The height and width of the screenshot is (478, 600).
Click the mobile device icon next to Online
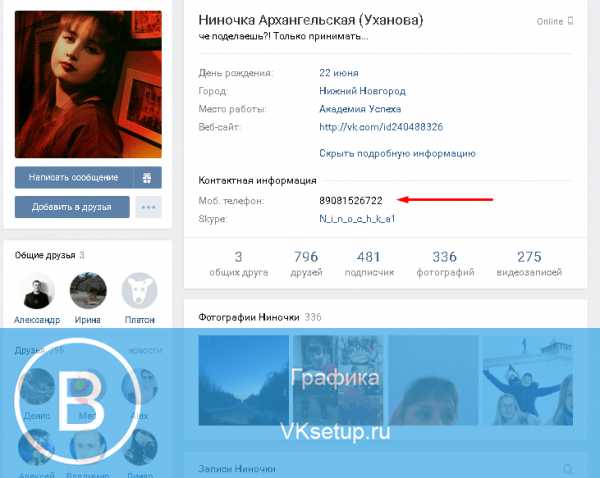coord(570,21)
